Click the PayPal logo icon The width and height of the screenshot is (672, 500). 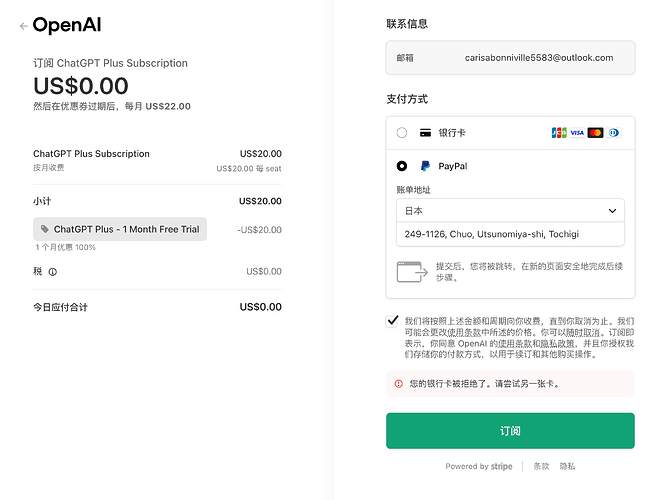point(425,166)
